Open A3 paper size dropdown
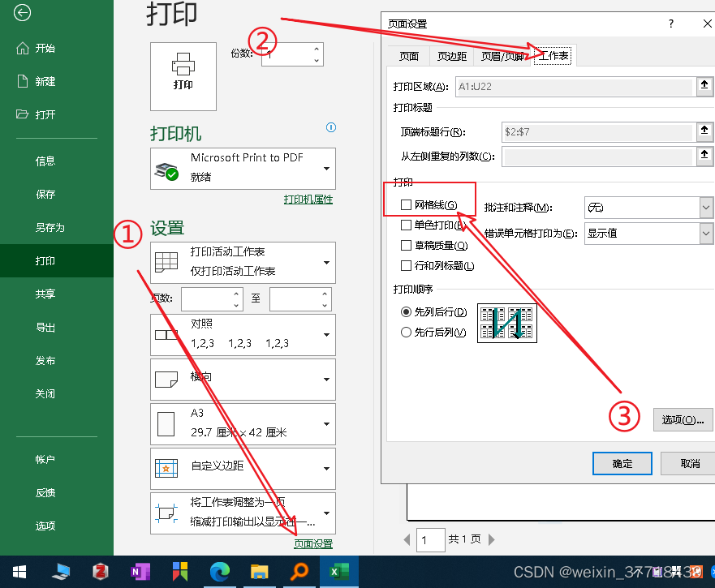 pos(243,424)
